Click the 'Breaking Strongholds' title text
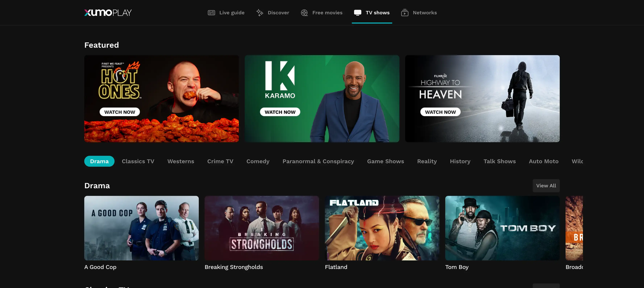Viewport: 644px width, 288px height. [x=234, y=267]
